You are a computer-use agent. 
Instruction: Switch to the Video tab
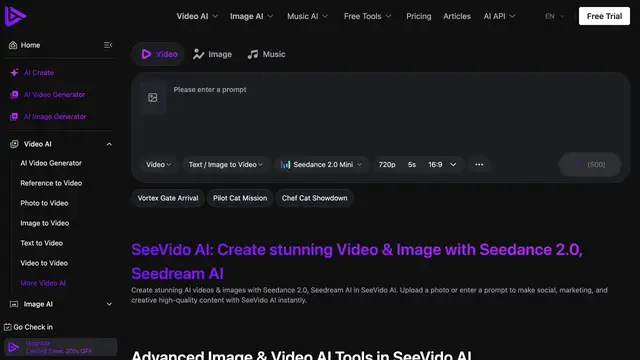159,54
